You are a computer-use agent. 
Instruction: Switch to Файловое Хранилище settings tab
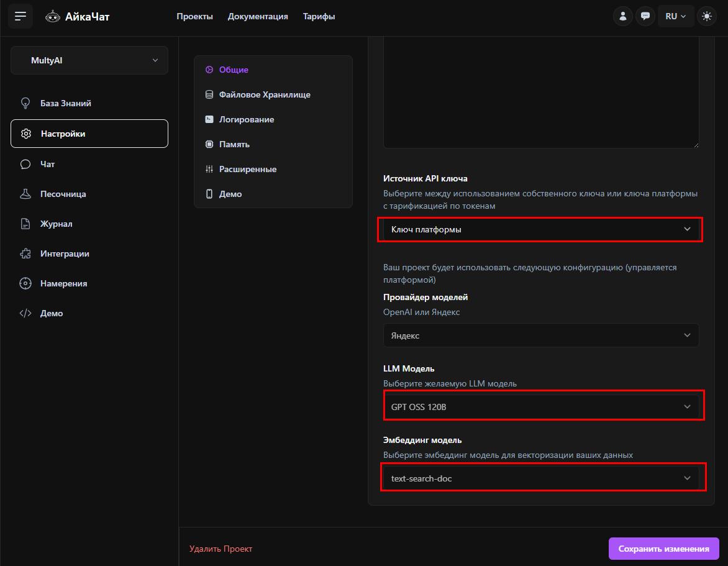point(264,94)
